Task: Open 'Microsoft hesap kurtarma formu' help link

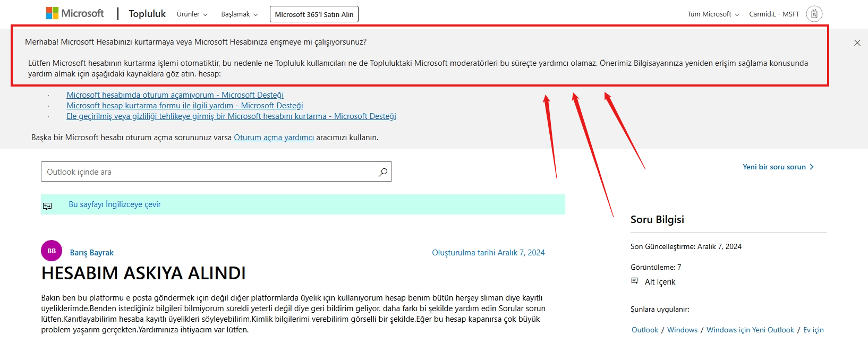Action: click(x=185, y=106)
